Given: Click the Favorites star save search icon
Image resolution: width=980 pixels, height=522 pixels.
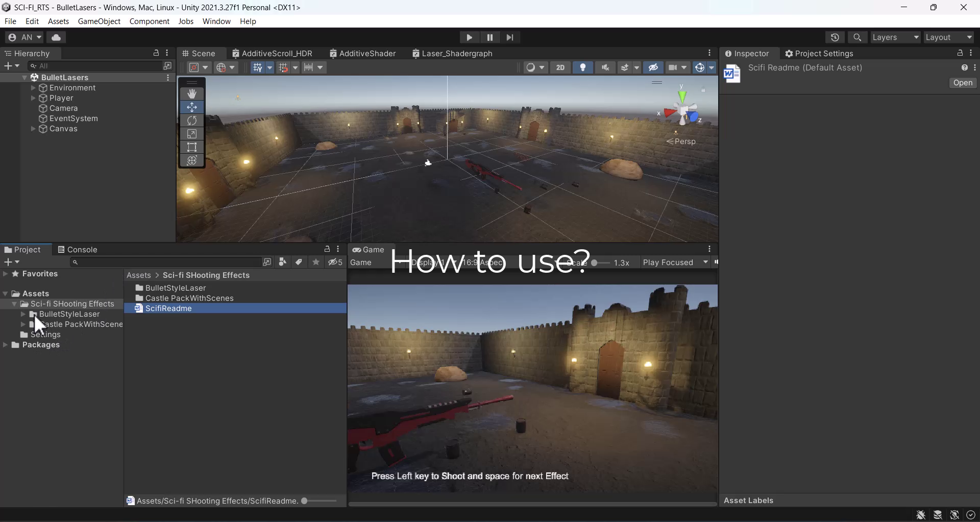Looking at the screenshot, I should click(x=316, y=262).
